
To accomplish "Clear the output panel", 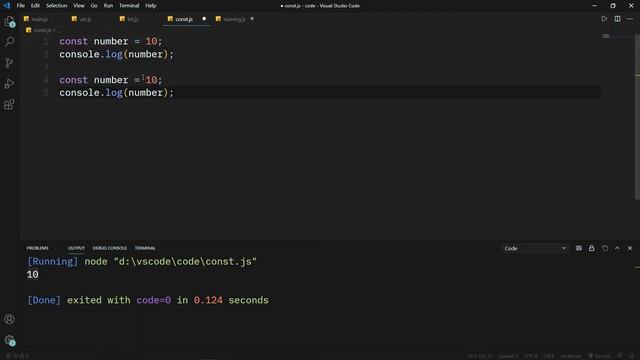I will click(579, 248).
